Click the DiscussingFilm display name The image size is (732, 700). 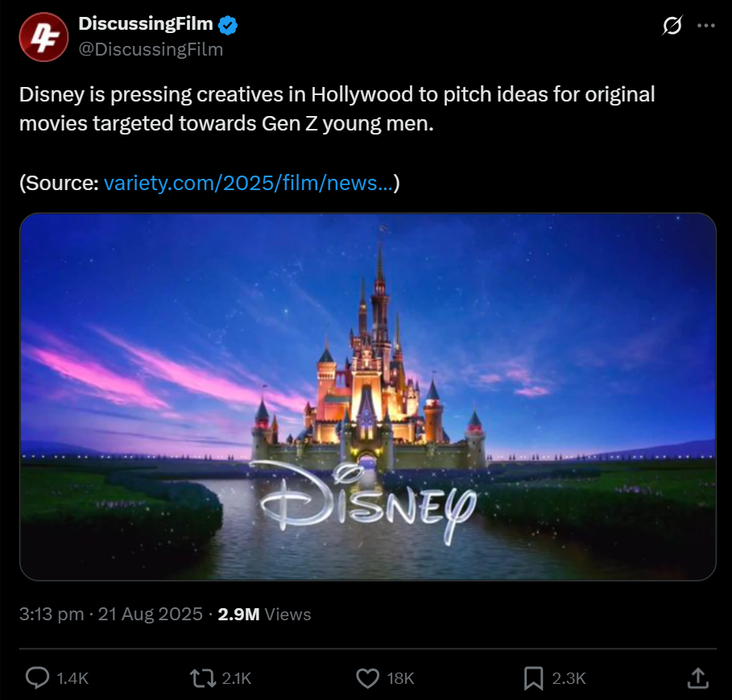(x=146, y=23)
